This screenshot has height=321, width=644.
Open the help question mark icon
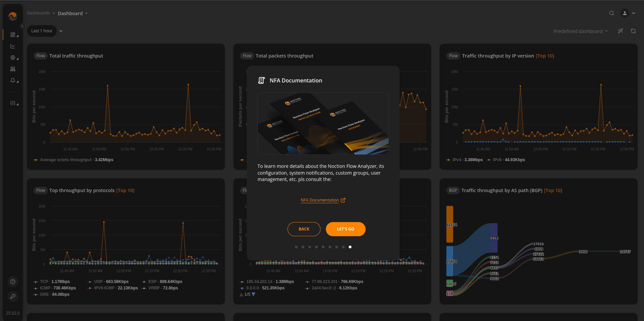(13, 282)
